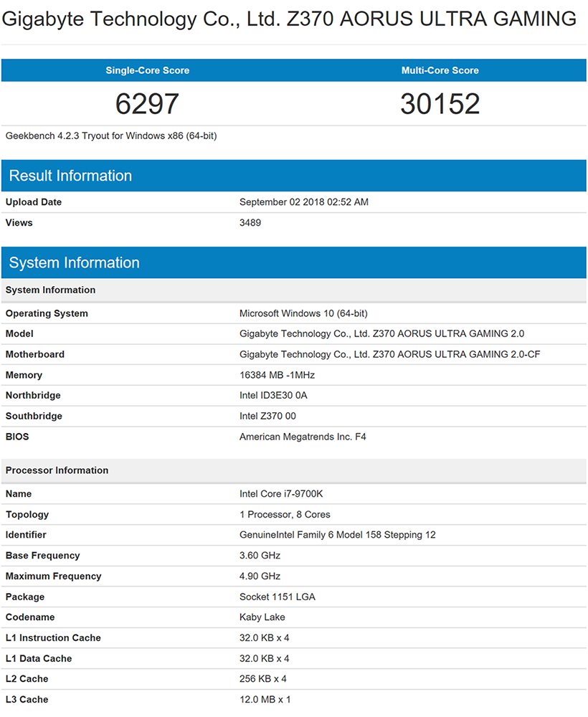This screenshot has width=588, height=717.
Task: Click the single-core score value 6297
Action: pyautogui.click(x=147, y=104)
